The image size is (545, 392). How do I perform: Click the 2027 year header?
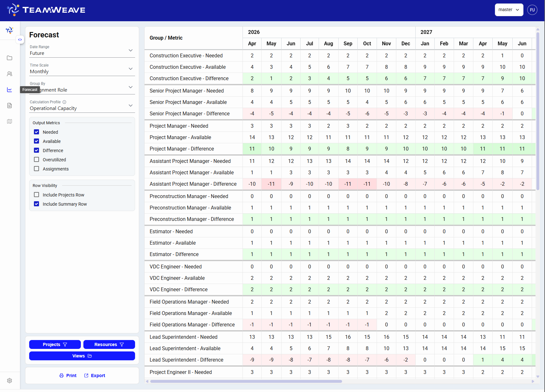(426, 32)
